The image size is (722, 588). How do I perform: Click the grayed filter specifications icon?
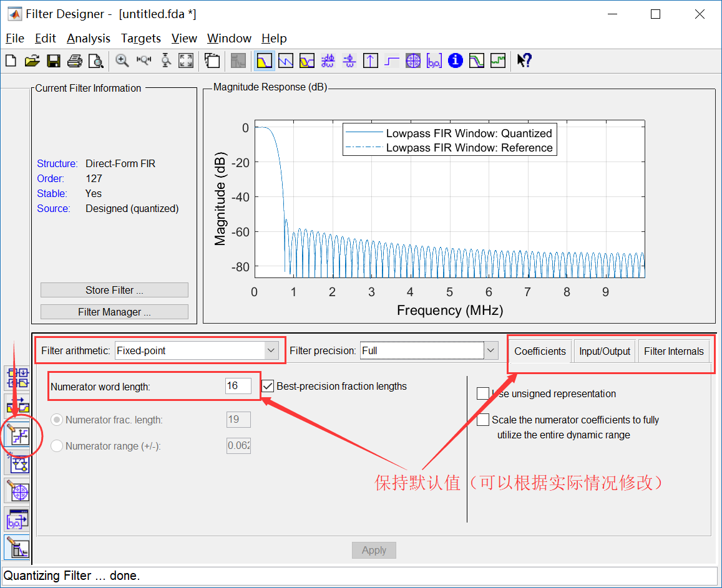pos(238,60)
